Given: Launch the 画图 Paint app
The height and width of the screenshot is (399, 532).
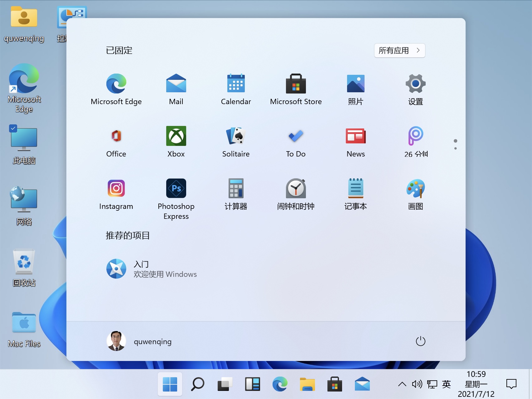Looking at the screenshot, I should [x=415, y=194].
